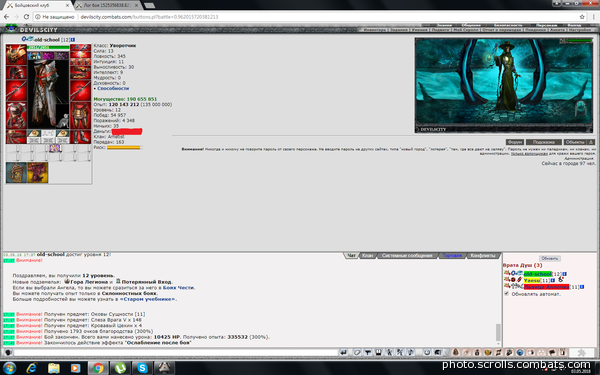The width and height of the screenshot is (600, 375).
Task: Open the Windows Start menu
Action: [9, 368]
